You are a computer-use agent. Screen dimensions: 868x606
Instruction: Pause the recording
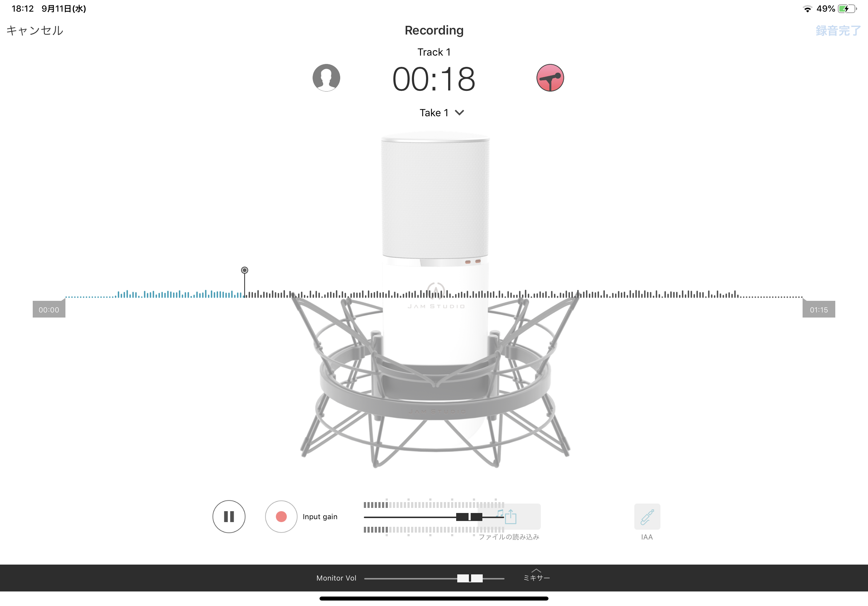tap(229, 517)
